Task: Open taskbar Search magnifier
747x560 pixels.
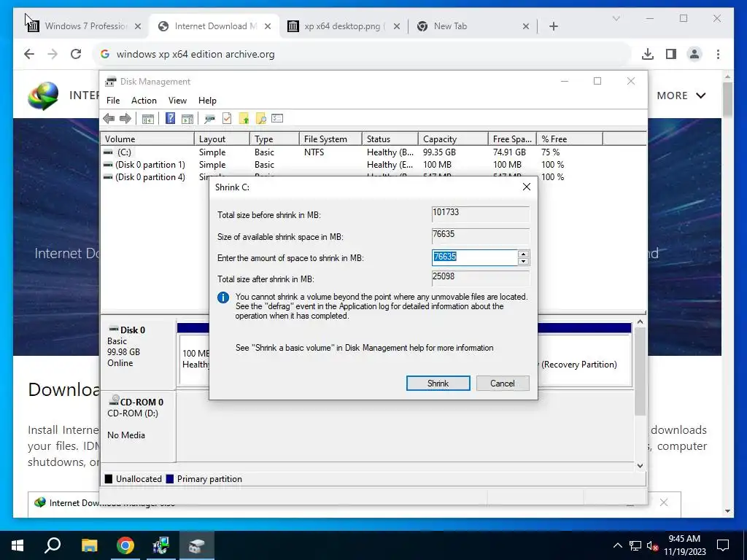Action: pyautogui.click(x=53, y=545)
